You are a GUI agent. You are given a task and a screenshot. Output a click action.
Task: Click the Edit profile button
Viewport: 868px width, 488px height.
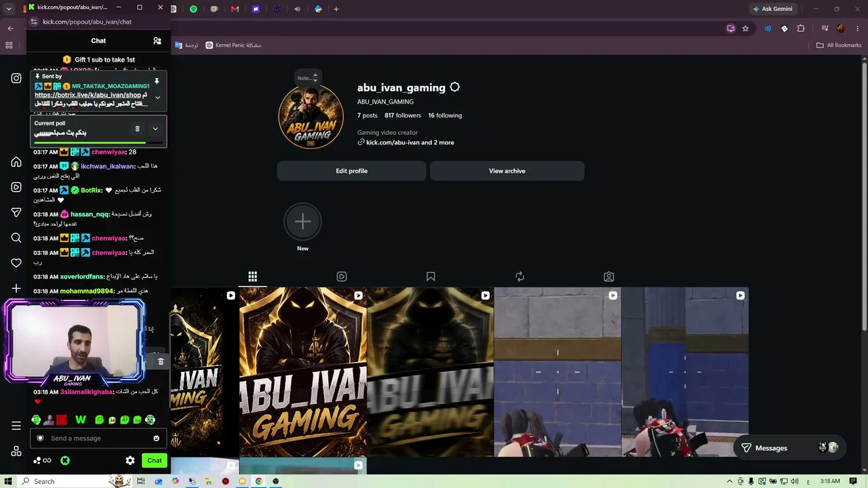tap(351, 171)
